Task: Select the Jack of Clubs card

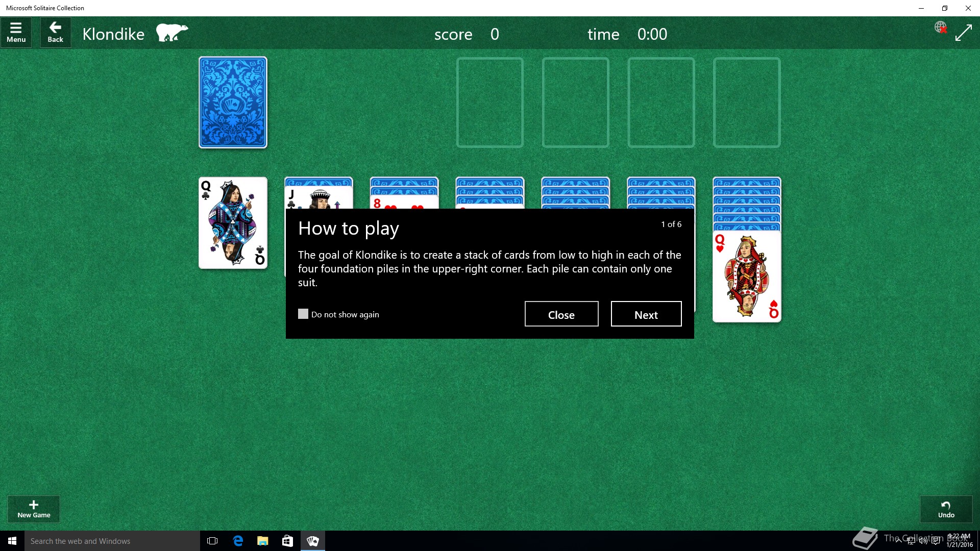Action: 318,198
